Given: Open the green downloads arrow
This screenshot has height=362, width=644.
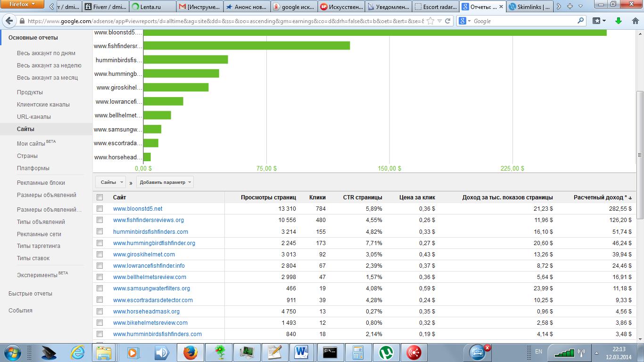Looking at the screenshot, I should [x=619, y=21].
